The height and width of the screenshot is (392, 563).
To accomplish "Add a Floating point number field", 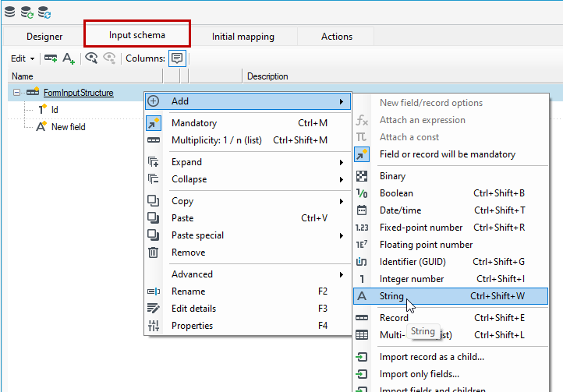I will point(451,245).
